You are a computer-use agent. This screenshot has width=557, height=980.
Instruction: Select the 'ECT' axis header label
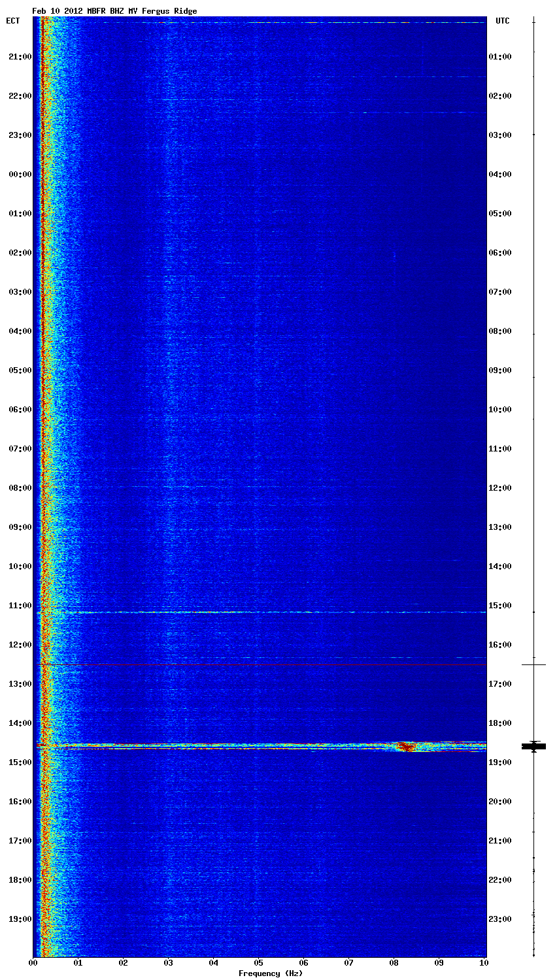coord(13,21)
